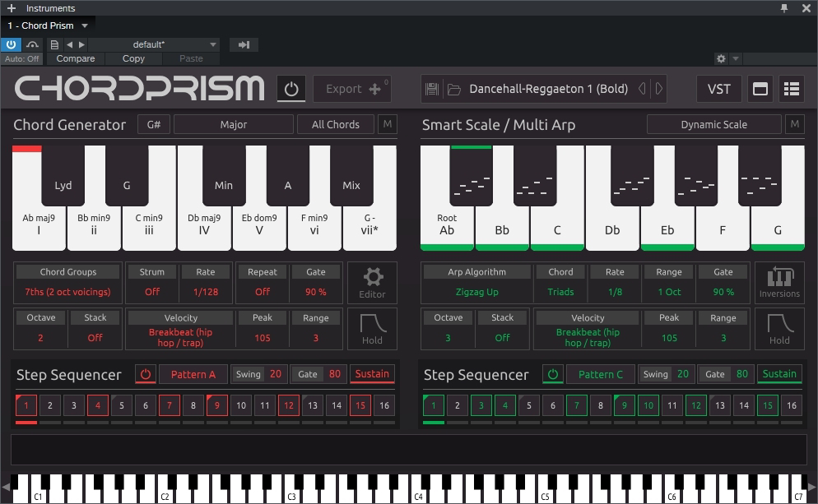The height and width of the screenshot is (504, 818).
Task: Change Chord Groups 7ths value
Action: pyautogui.click(x=67, y=292)
